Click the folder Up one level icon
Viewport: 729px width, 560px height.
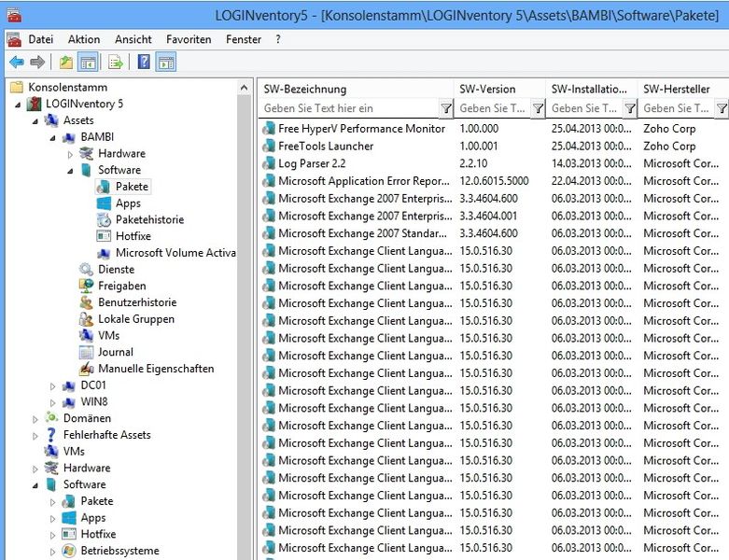click(x=65, y=63)
